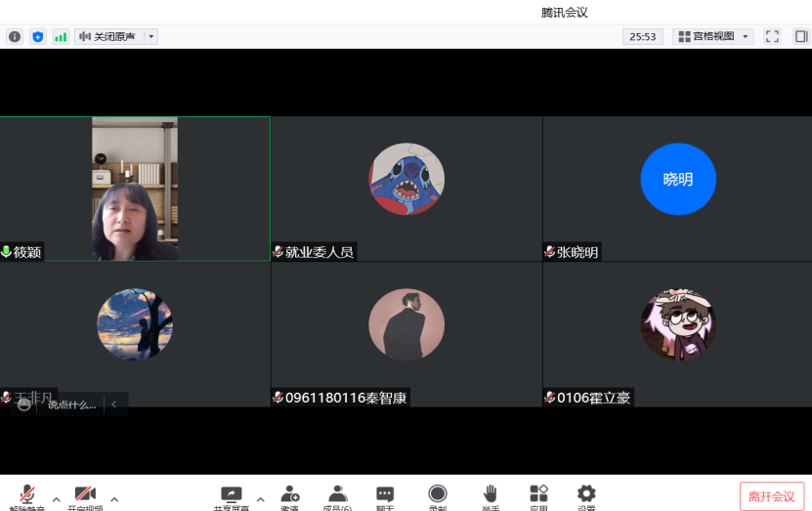Turn on the camera video
This screenshot has height=511, width=812.
tap(85, 494)
